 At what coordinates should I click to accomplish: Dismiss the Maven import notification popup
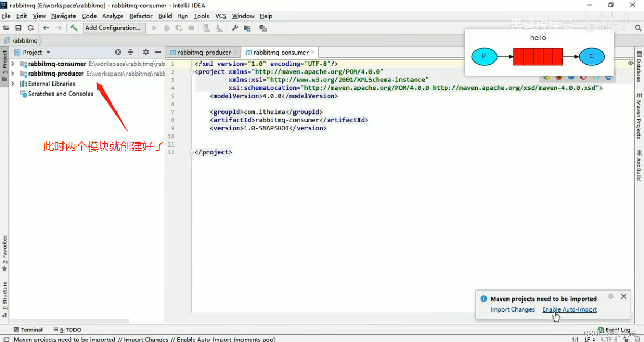pyautogui.click(x=624, y=296)
